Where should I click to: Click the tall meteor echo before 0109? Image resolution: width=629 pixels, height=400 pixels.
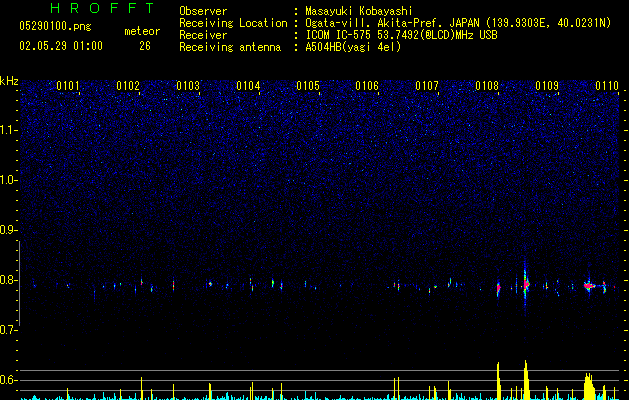tap(526, 284)
